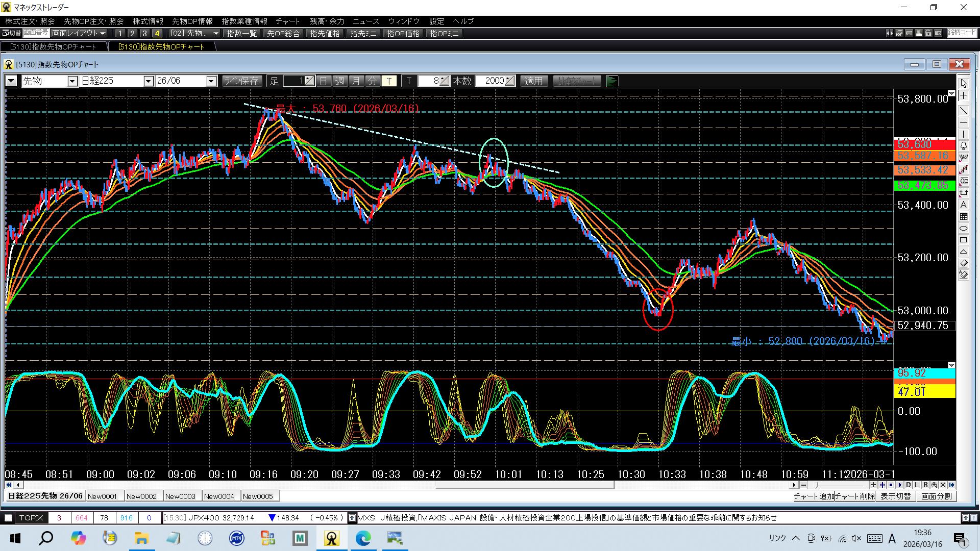
Task: Open the 26/06 contract month dropdown
Action: (211, 81)
